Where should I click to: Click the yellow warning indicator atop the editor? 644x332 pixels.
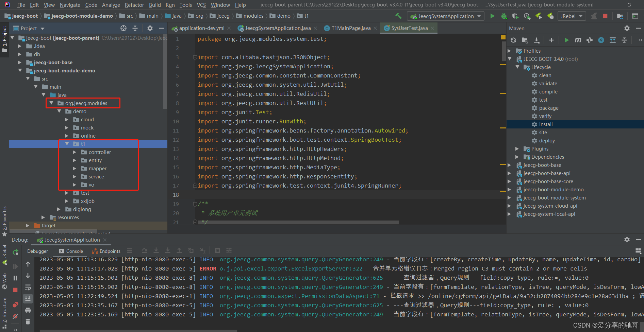(x=503, y=37)
